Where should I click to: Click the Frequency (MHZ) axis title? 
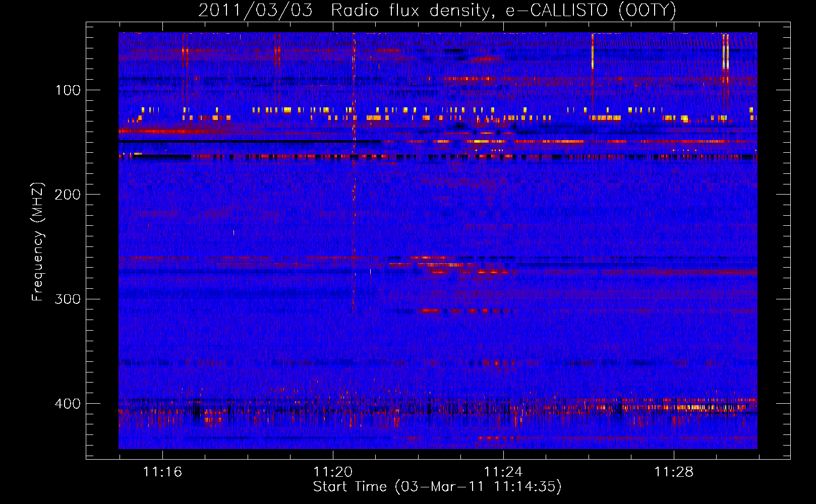pos(38,241)
